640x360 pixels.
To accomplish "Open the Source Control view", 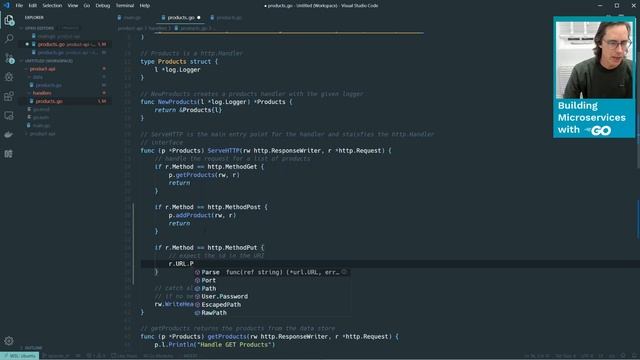I will point(9,58).
